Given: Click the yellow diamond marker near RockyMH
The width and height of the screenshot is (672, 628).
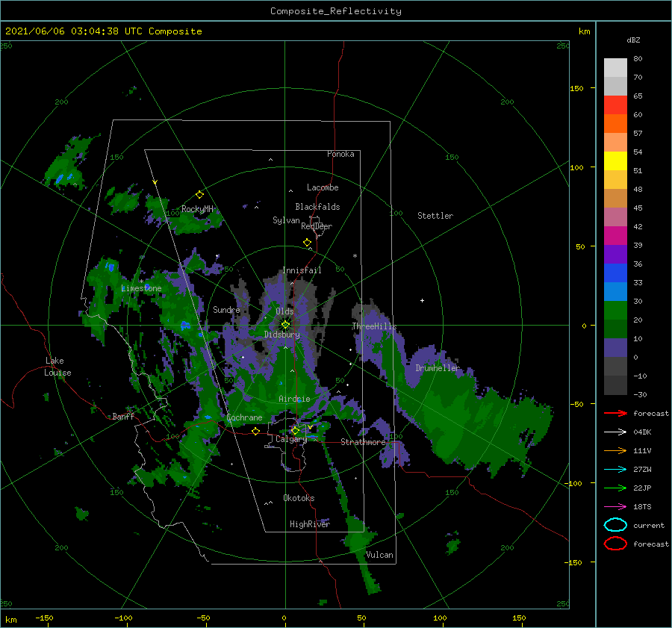Looking at the screenshot, I should pyautogui.click(x=199, y=195).
